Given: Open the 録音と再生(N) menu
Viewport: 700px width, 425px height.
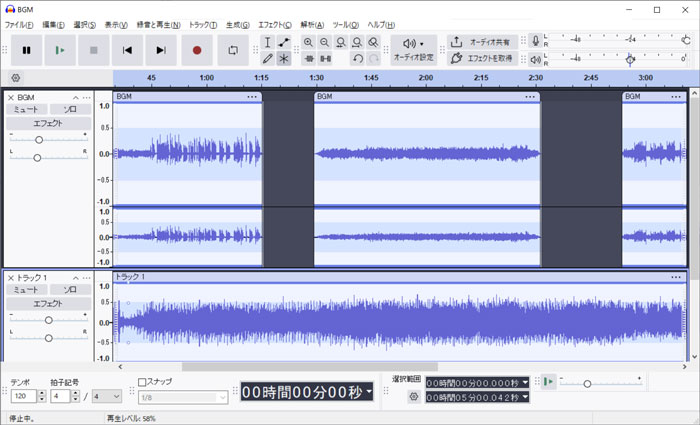Looking at the screenshot, I should pyautogui.click(x=158, y=25).
